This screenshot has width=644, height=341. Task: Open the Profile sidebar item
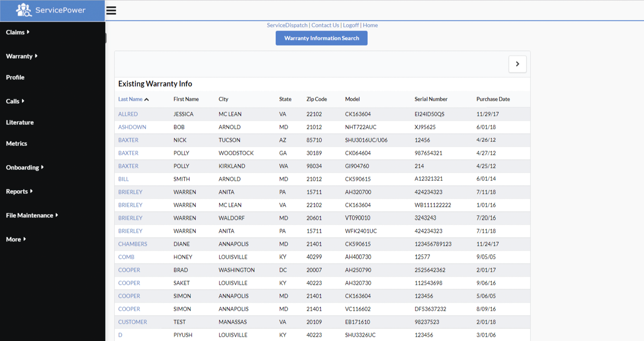pos(15,77)
